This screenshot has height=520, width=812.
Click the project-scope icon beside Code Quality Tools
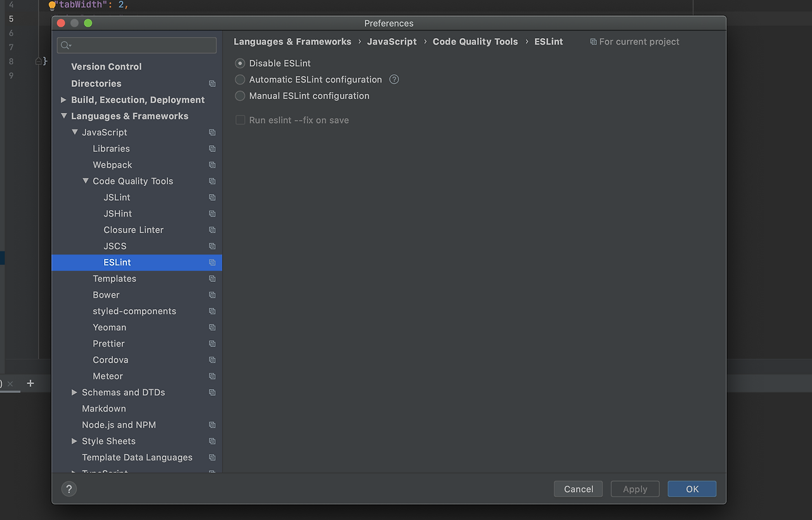click(213, 182)
